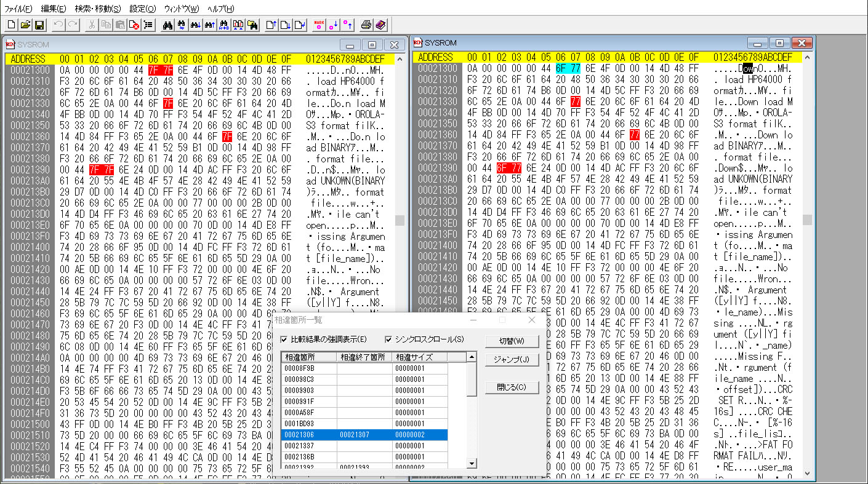Open the purple help book icon

point(380,25)
